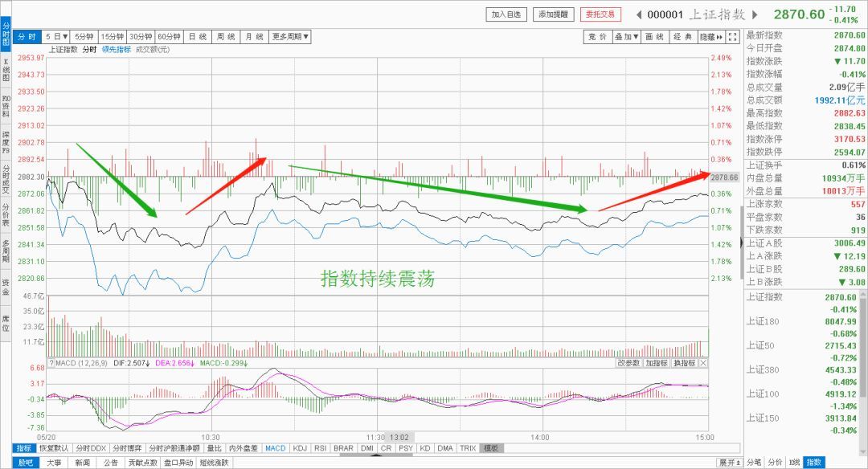Open the 叠加 overlay dropdown
This screenshot has width=868, height=469.
click(626, 37)
